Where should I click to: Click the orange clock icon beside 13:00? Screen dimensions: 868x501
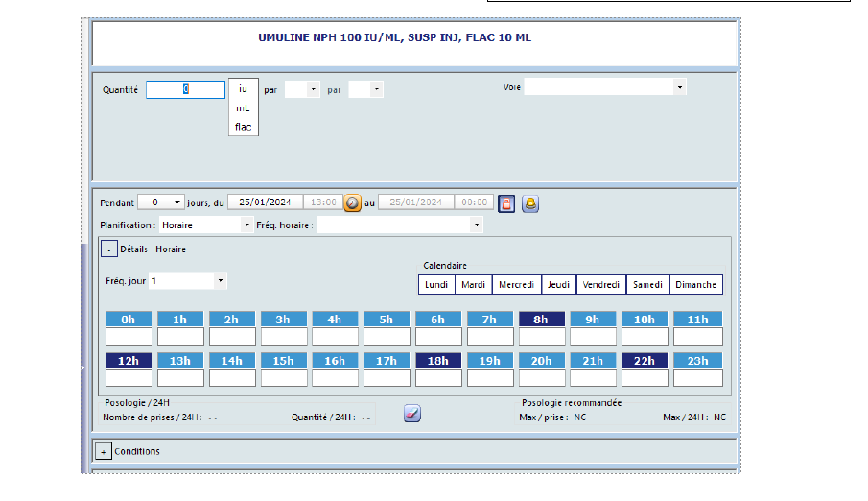click(352, 203)
